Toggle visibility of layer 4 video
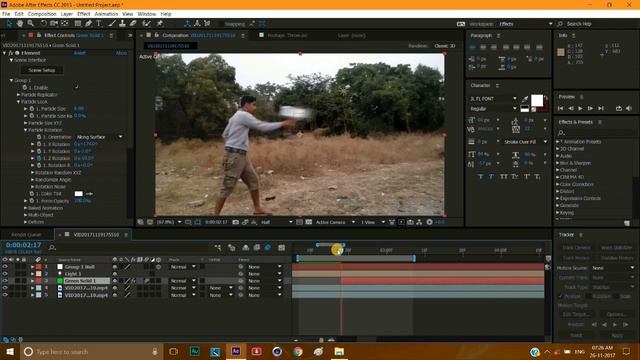Image resolution: width=640 pixels, height=360 pixels. pyautogui.click(x=5, y=288)
